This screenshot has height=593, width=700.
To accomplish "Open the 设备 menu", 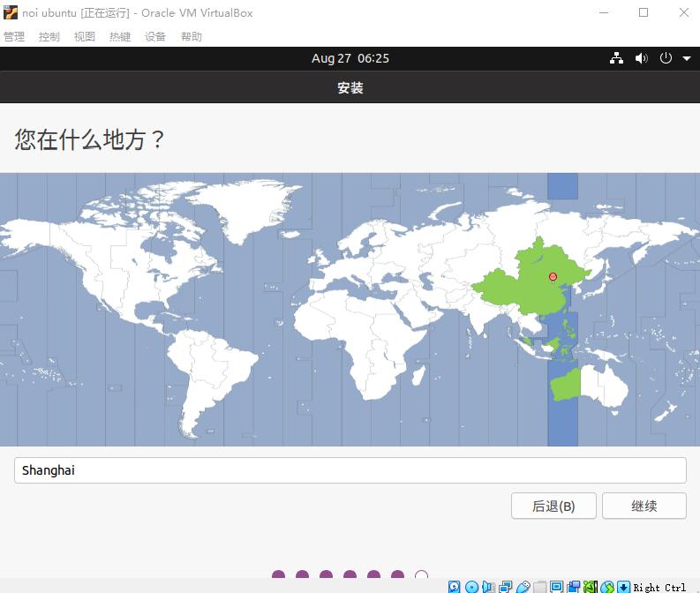I will (155, 36).
